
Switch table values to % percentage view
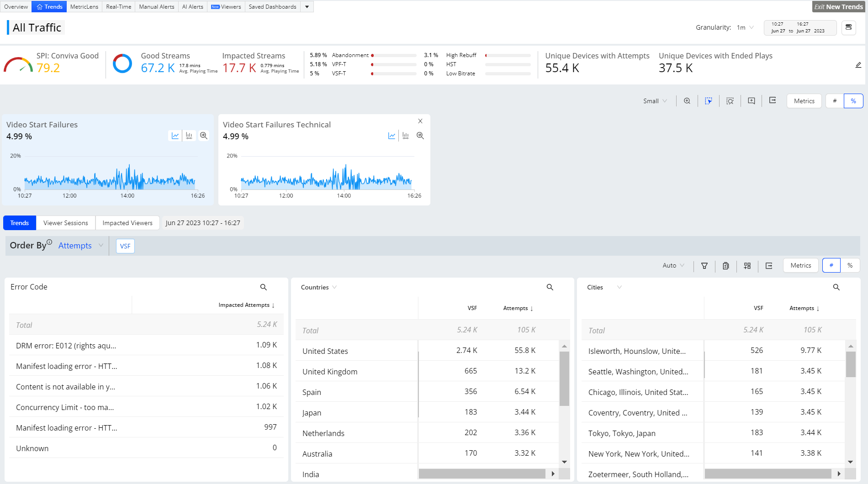click(850, 266)
